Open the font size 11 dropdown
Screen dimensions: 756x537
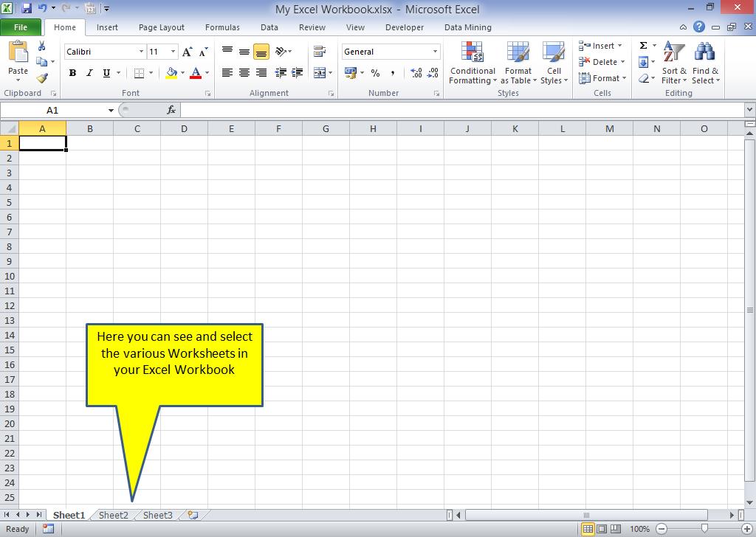click(x=173, y=52)
